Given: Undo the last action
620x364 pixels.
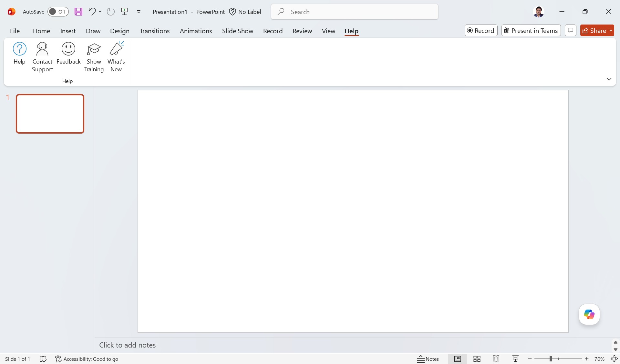Looking at the screenshot, I should click(x=92, y=12).
